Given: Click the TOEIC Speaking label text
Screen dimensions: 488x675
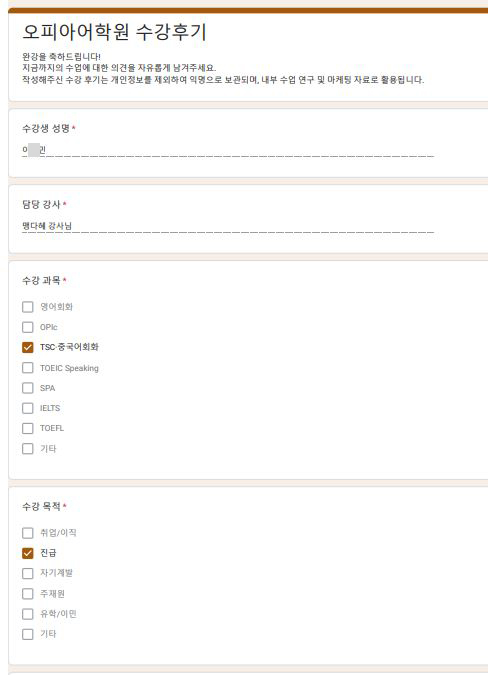Looking at the screenshot, I should 69,368.
